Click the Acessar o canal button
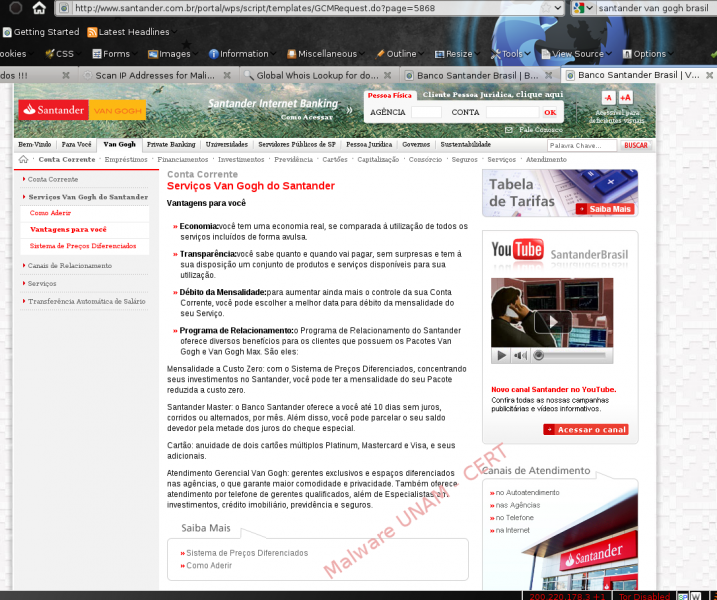 point(586,429)
